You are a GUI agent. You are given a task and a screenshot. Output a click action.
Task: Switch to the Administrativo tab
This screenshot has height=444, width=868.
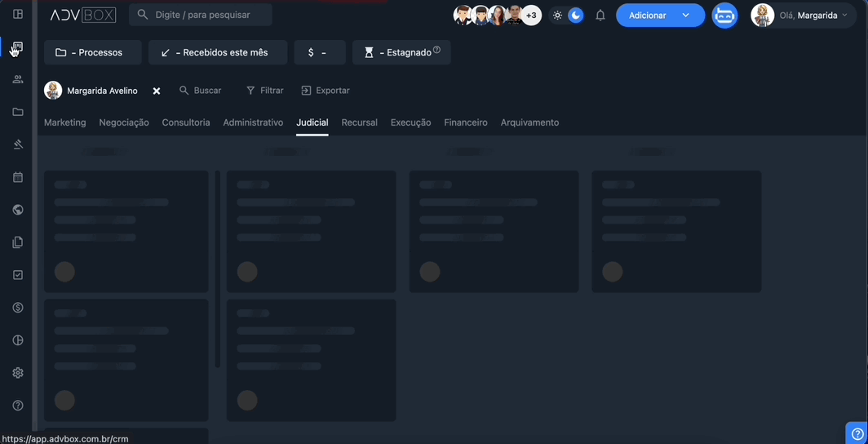(x=253, y=122)
